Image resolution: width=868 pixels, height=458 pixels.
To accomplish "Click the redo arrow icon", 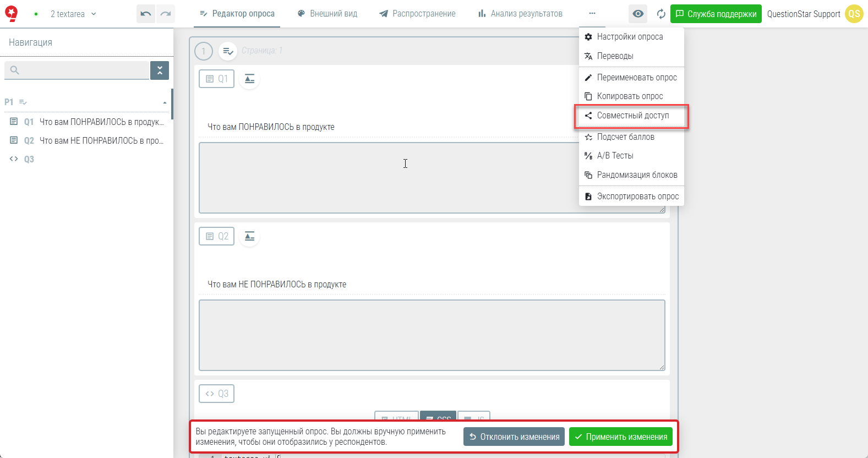I will pyautogui.click(x=166, y=14).
